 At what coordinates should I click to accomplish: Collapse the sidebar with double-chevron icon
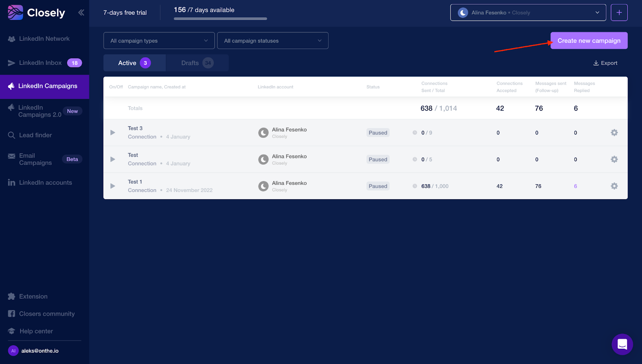point(81,12)
